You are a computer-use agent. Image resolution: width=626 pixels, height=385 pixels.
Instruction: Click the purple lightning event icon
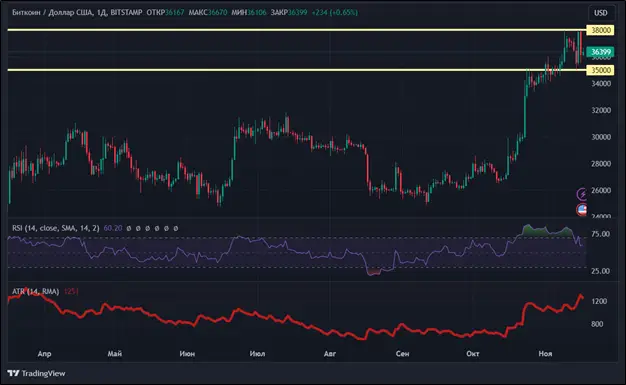click(582, 194)
